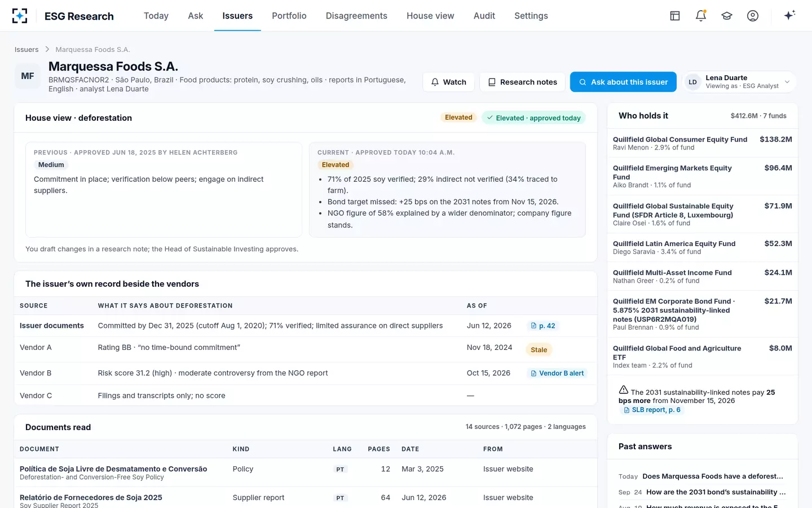Image resolution: width=812 pixels, height=508 pixels.
Task: Open the SLB report, p. 6 citation
Action: click(x=652, y=410)
